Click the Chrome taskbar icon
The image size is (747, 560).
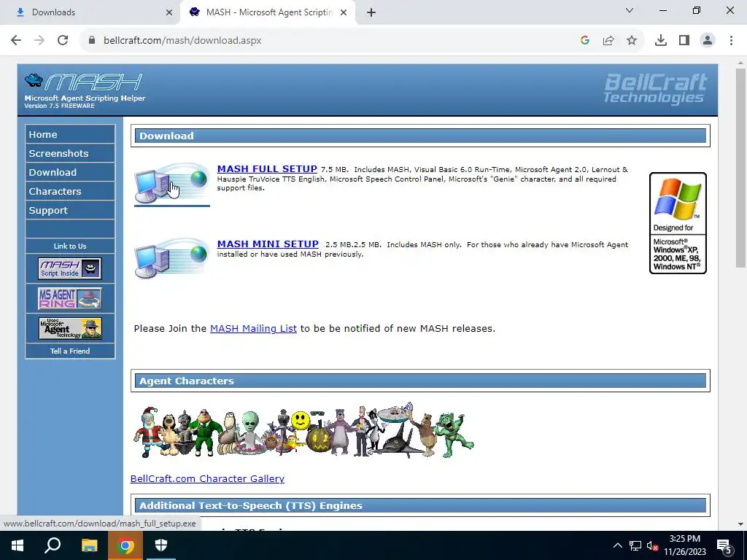[125, 545]
